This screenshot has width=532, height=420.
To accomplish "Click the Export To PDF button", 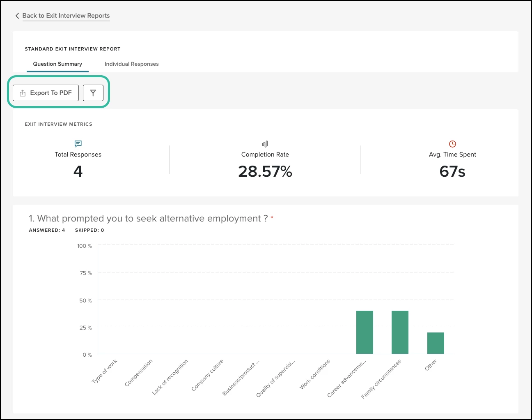I will 46,93.
